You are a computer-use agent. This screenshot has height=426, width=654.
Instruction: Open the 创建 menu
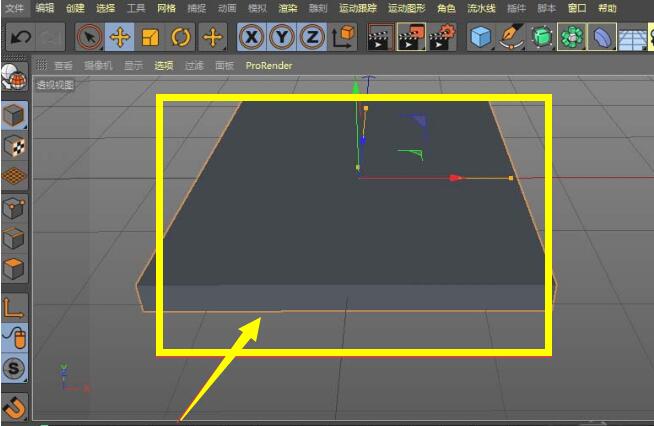75,8
